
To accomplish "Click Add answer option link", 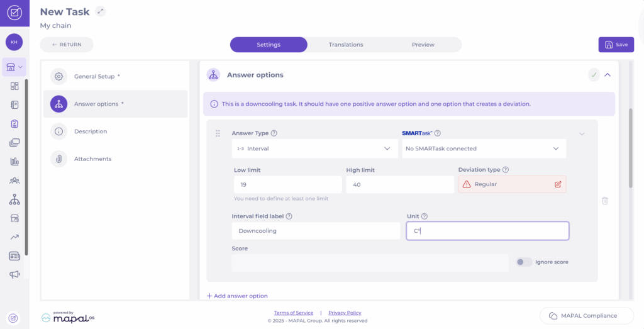I will [x=237, y=296].
